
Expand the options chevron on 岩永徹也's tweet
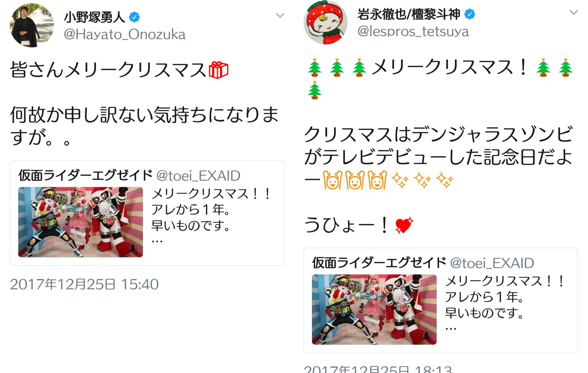(x=574, y=12)
